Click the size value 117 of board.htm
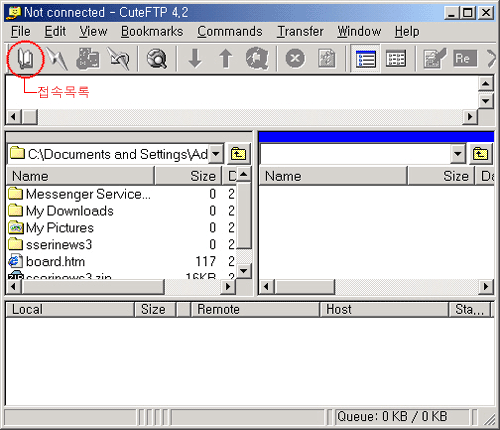This screenshot has height=430, width=500. (206, 262)
